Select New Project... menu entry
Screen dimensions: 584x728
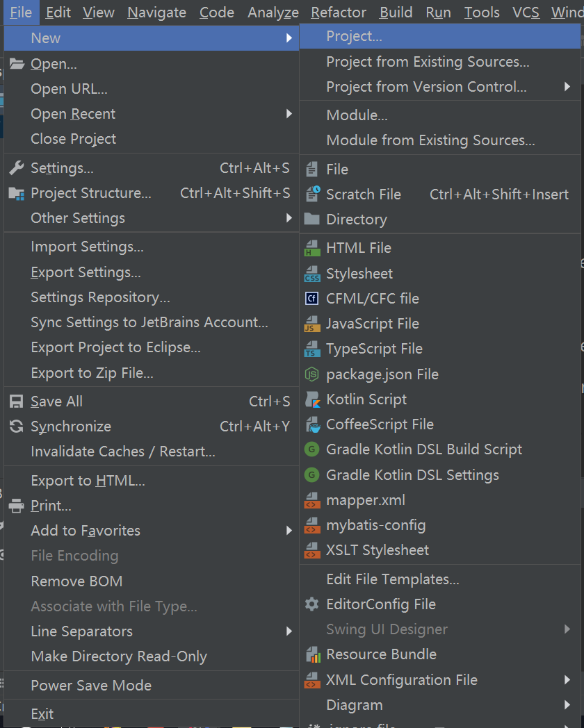pos(354,37)
